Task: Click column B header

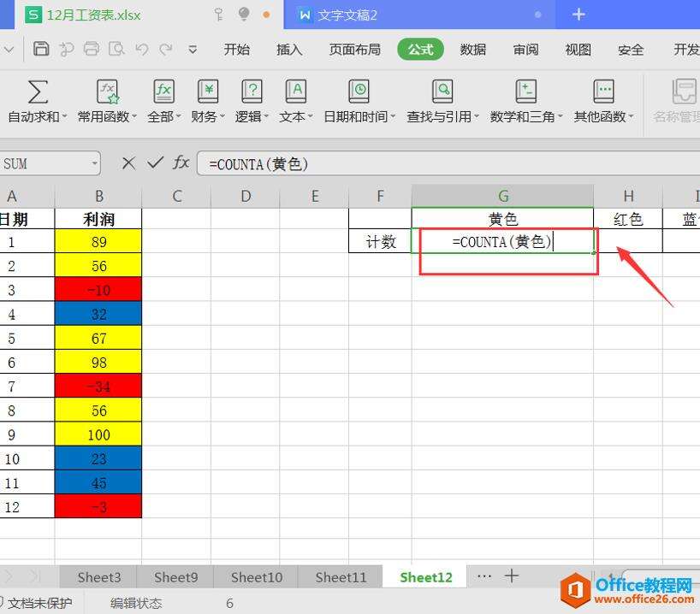Action: point(98,196)
